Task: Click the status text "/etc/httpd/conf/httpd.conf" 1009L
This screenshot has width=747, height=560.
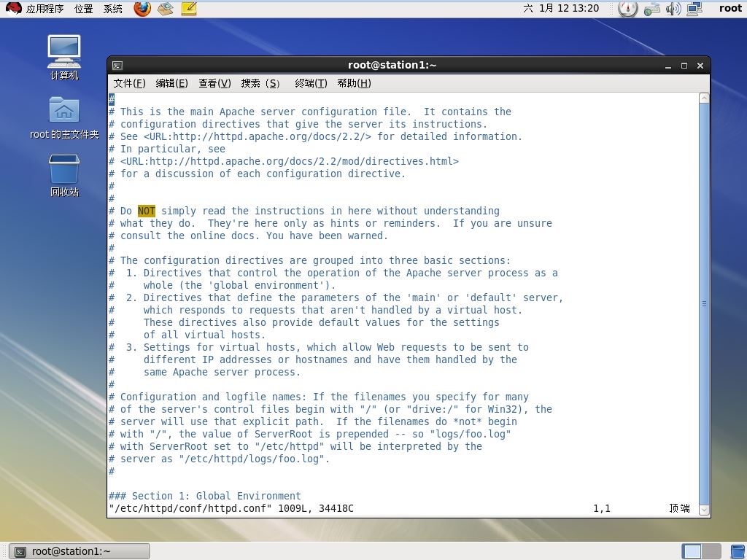Action: click(231, 508)
